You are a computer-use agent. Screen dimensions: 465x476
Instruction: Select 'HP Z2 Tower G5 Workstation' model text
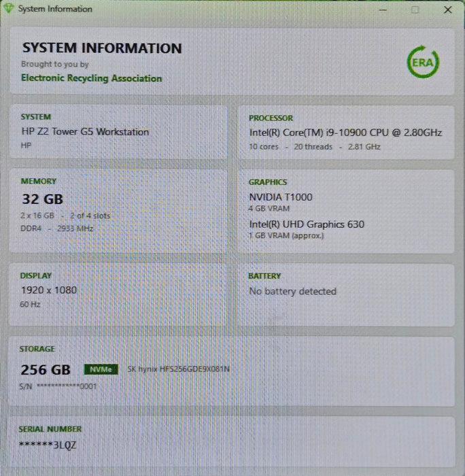[x=85, y=131]
